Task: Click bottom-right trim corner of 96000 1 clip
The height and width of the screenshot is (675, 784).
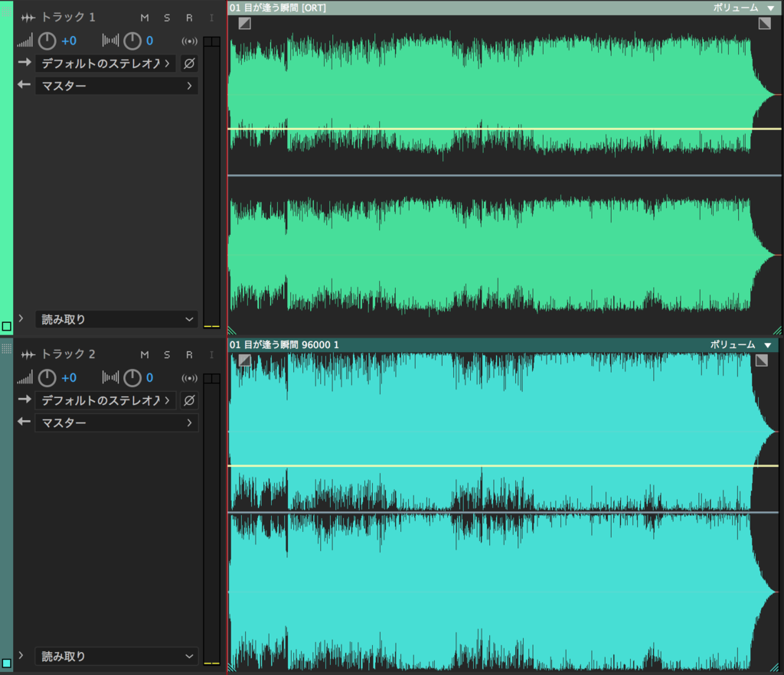Action: point(775,667)
